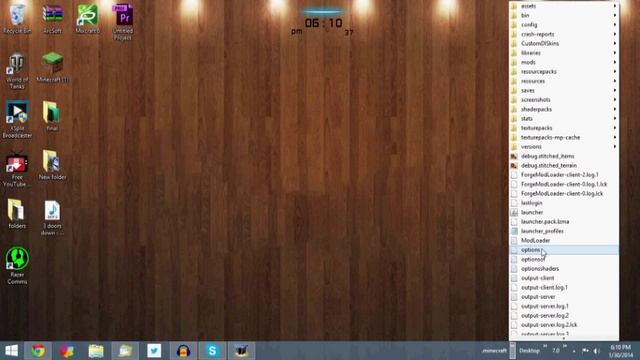Open the headphones audio app on taskbar
640x360 pixels.
[183, 351]
